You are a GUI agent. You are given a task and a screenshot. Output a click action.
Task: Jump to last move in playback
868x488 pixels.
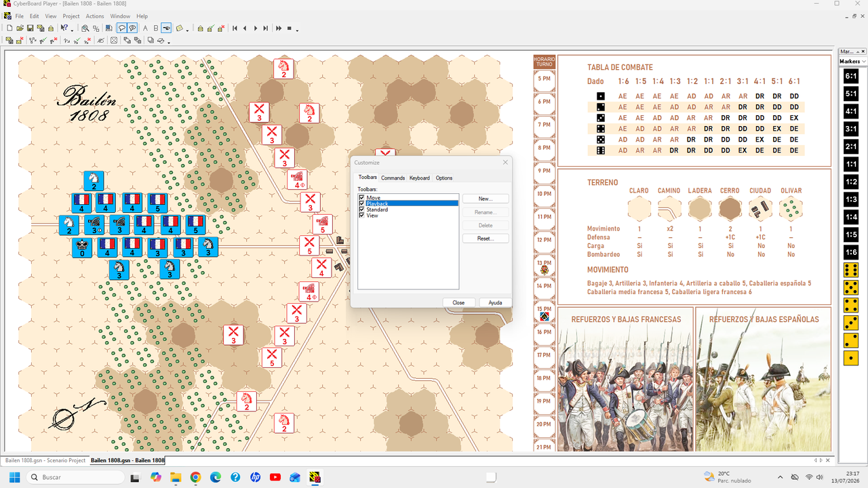[x=265, y=28]
